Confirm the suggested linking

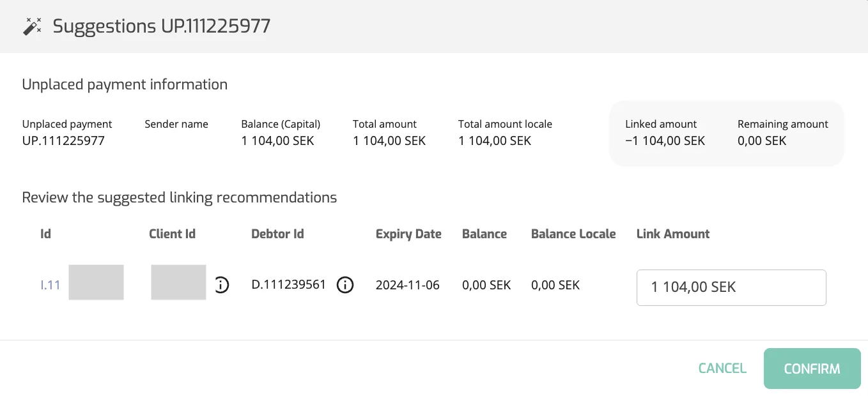812,369
